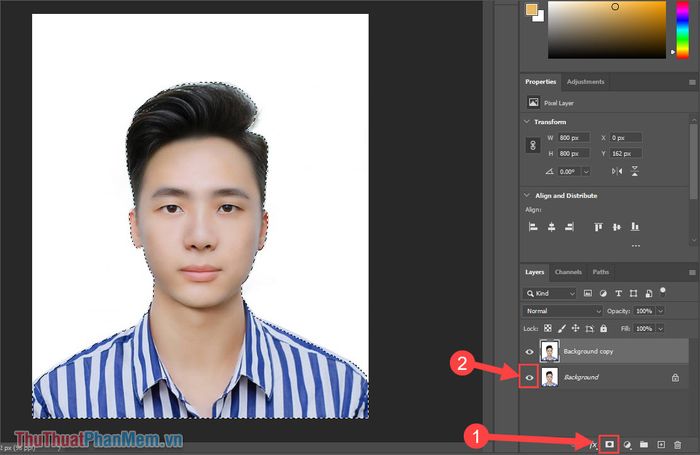Filter layers by pixel layer type

coord(588,293)
